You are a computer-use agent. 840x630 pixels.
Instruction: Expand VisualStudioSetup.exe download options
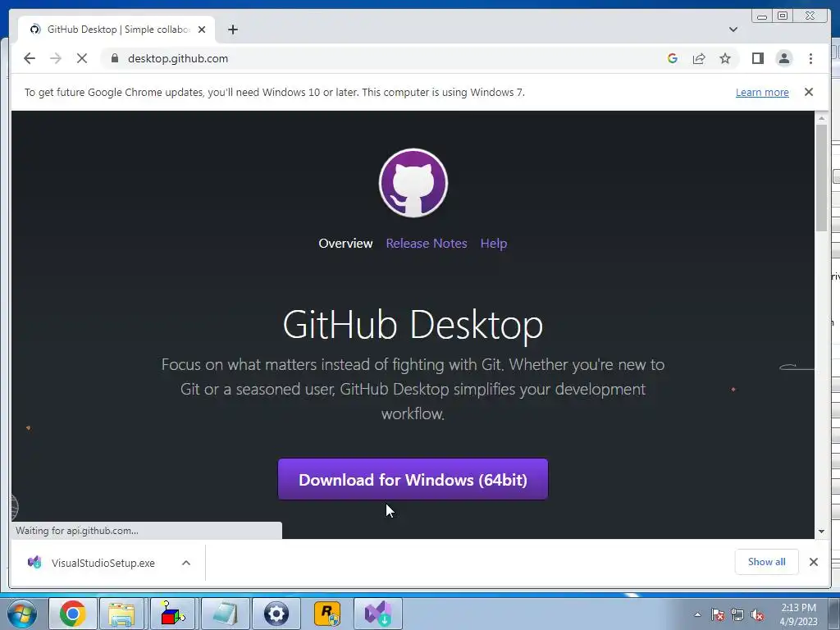tap(186, 563)
